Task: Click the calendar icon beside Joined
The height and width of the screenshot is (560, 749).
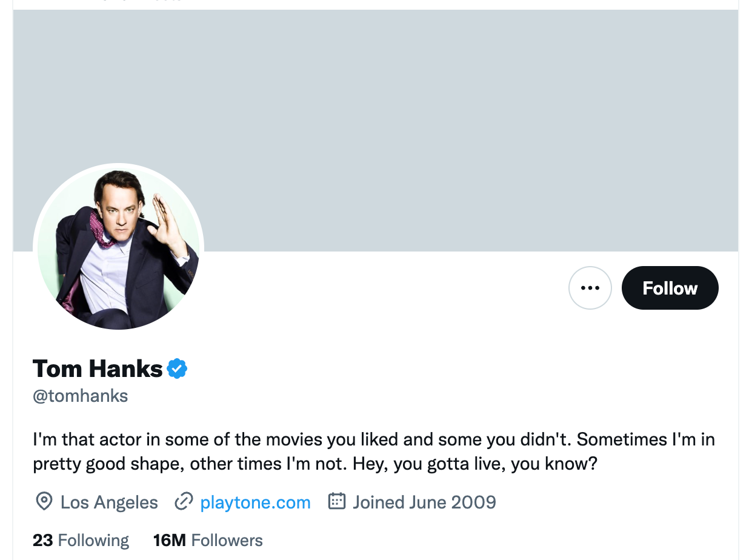Action: coord(336,501)
